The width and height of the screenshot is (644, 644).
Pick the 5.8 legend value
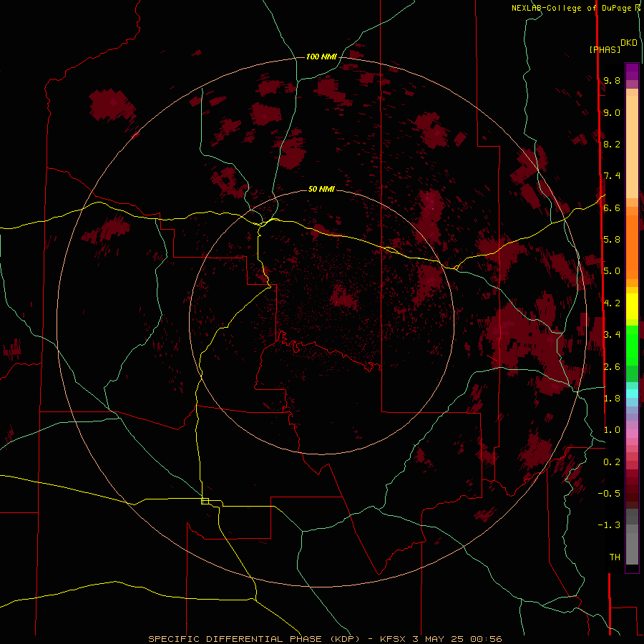[612, 240]
